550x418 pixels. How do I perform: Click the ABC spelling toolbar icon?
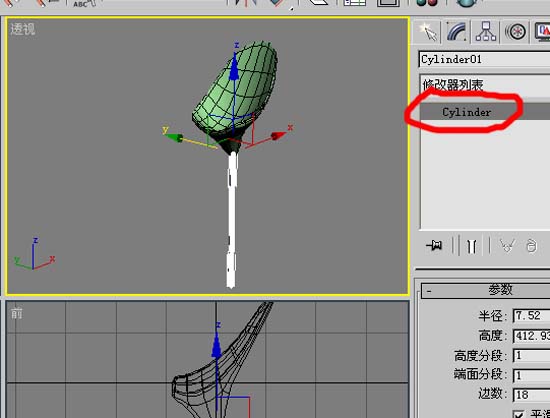[83, 4]
